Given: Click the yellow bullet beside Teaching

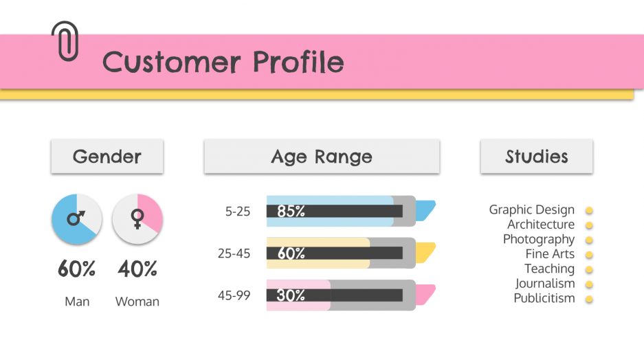Looking at the screenshot, I should (589, 269).
